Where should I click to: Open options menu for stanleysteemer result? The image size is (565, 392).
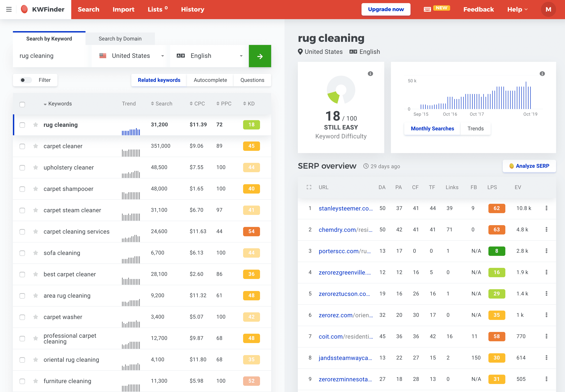(x=546, y=208)
